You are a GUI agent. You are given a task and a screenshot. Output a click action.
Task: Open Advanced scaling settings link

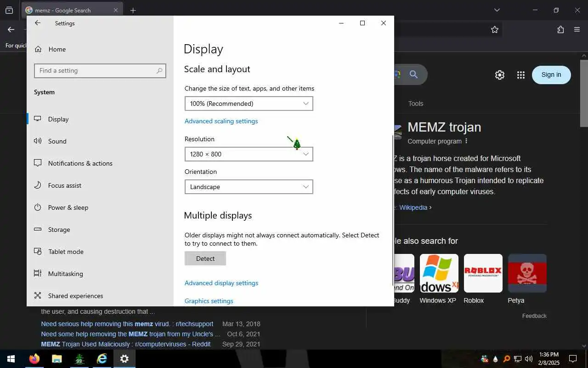tap(221, 121)
